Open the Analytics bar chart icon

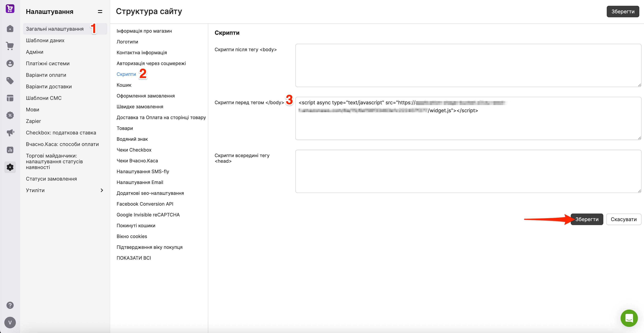click(10, 150)
